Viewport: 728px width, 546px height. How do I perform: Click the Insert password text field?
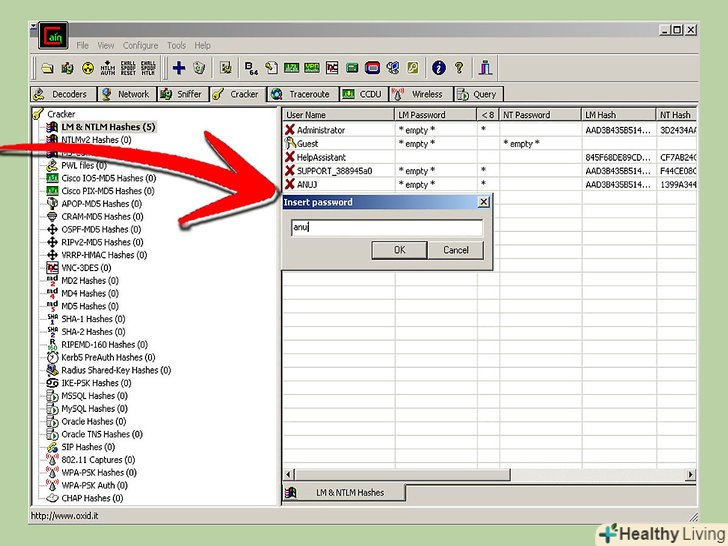pyautogui.click(x=386, y=227)
